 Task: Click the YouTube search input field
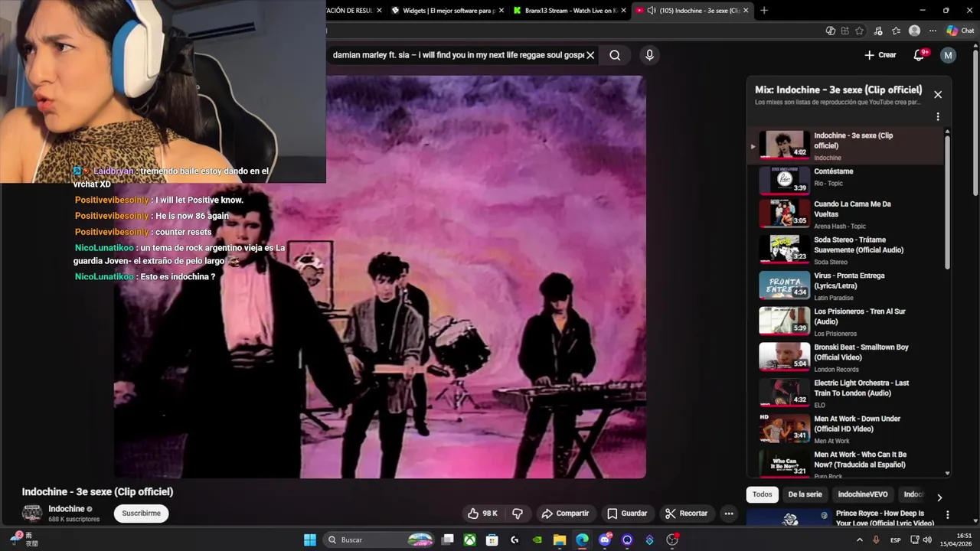click(x=457, y=55)
